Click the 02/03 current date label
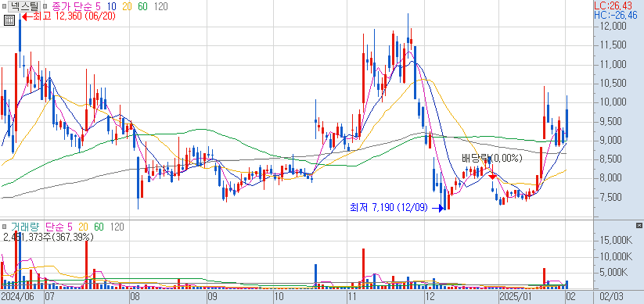This screenshot has width=644, height=304. 612,297
